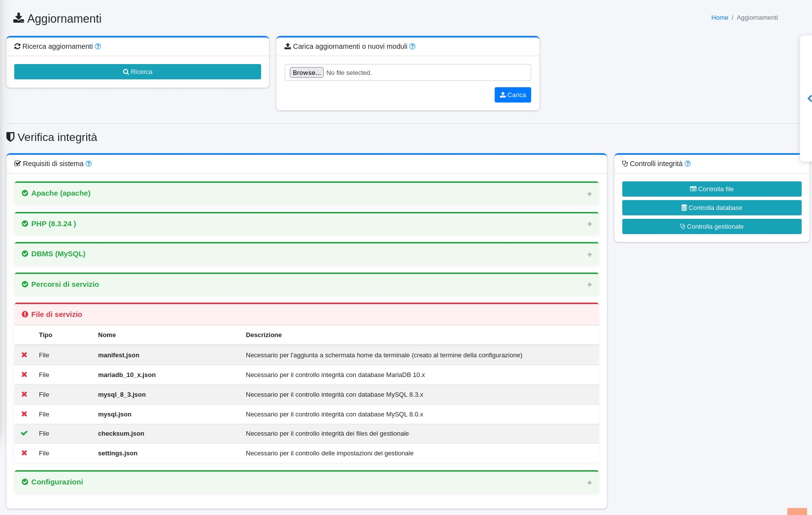Expand DBMS (MySQL) details

pos(589,254)
